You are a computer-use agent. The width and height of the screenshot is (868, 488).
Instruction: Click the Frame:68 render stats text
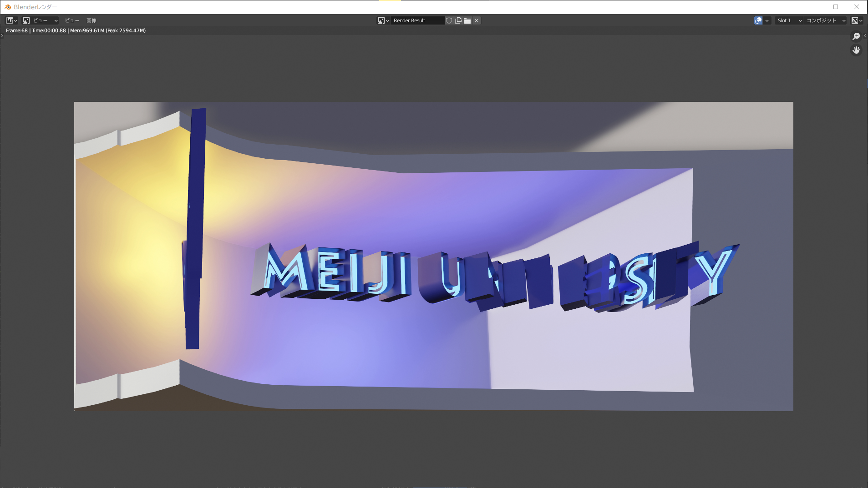[x=76, y=30]
